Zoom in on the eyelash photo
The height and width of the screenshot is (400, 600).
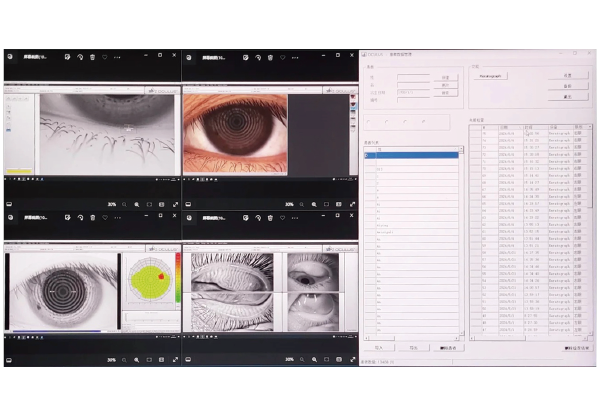pos(137,204)
